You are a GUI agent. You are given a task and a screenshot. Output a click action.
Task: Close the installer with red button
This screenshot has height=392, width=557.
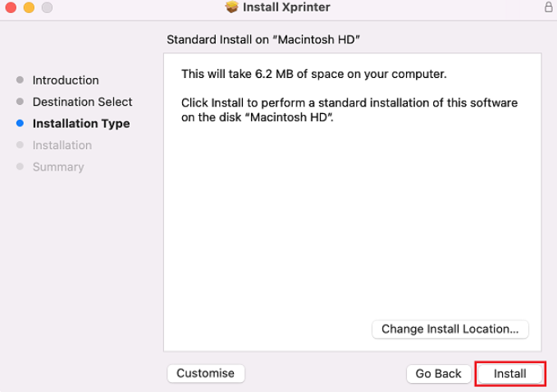click(x=11, y=7)
